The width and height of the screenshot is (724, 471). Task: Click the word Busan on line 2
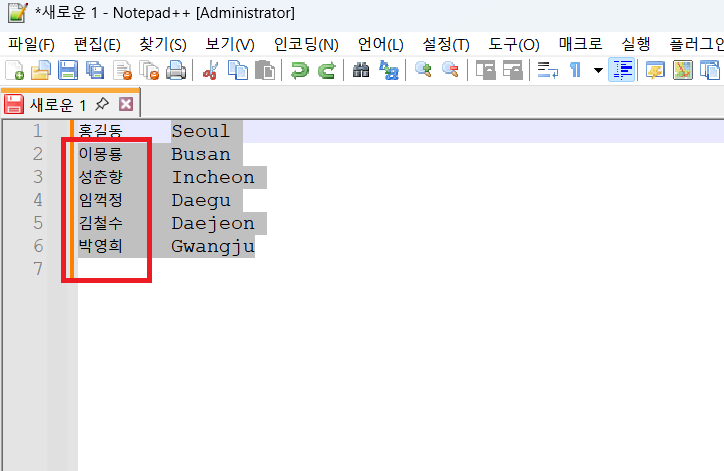(201, 154)
